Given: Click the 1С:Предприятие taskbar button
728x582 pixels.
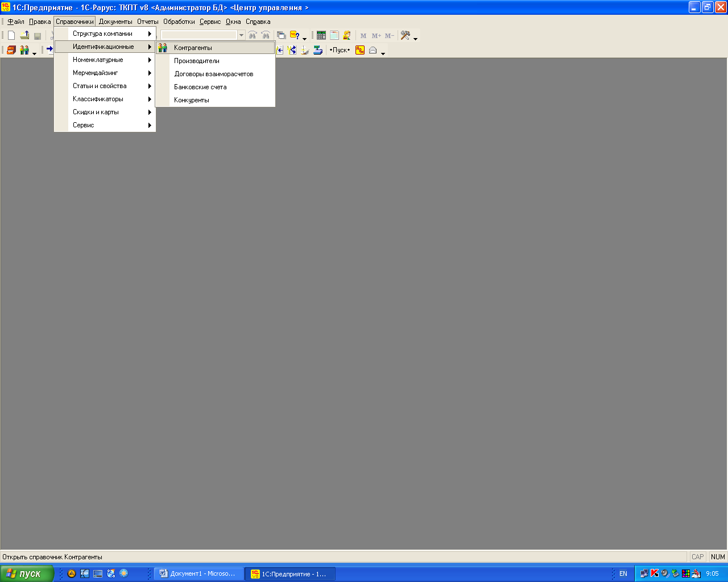Looking at the screenshot, I should [290, 573].
